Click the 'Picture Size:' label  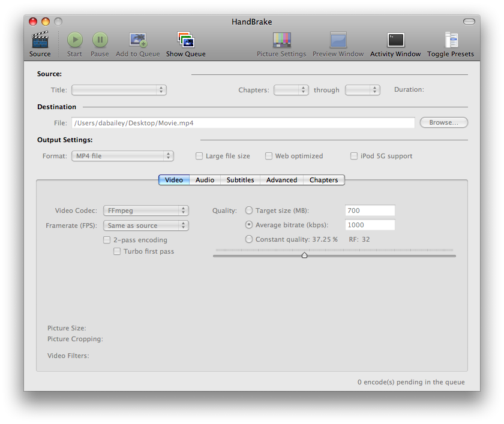(x=67, y=328)
